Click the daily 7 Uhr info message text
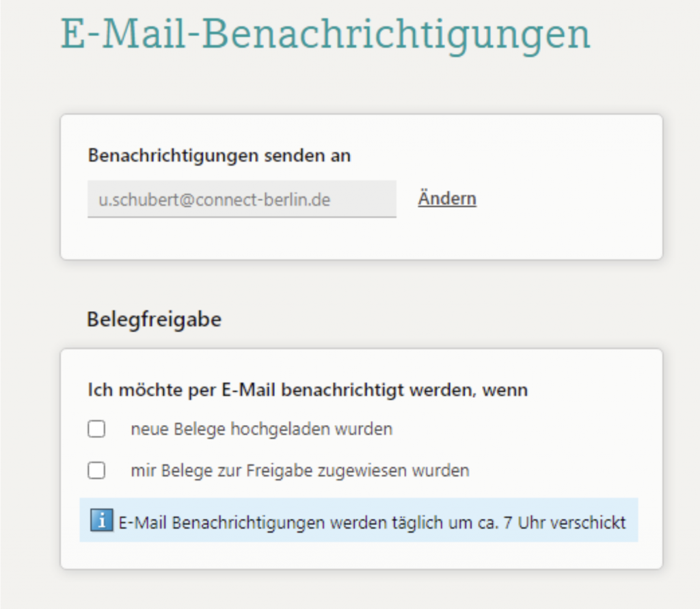This screenshot has width=700, height=609. click(372, 523)
